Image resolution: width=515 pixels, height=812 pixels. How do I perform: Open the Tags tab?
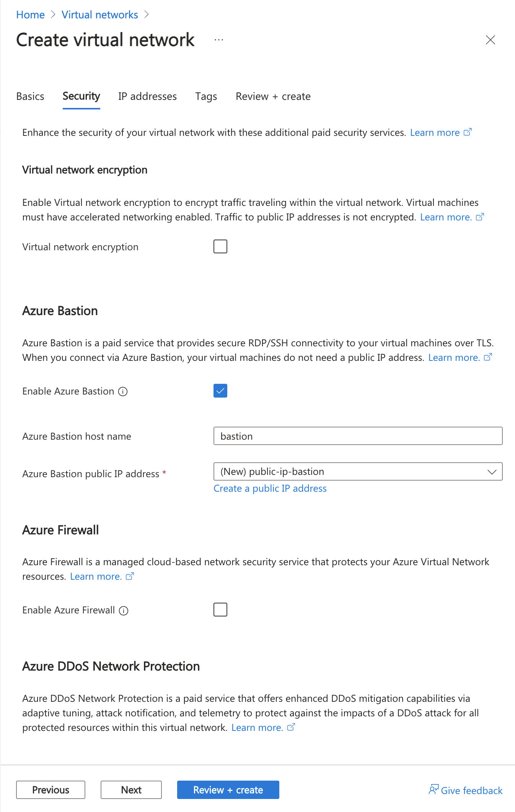pos(206,96)
